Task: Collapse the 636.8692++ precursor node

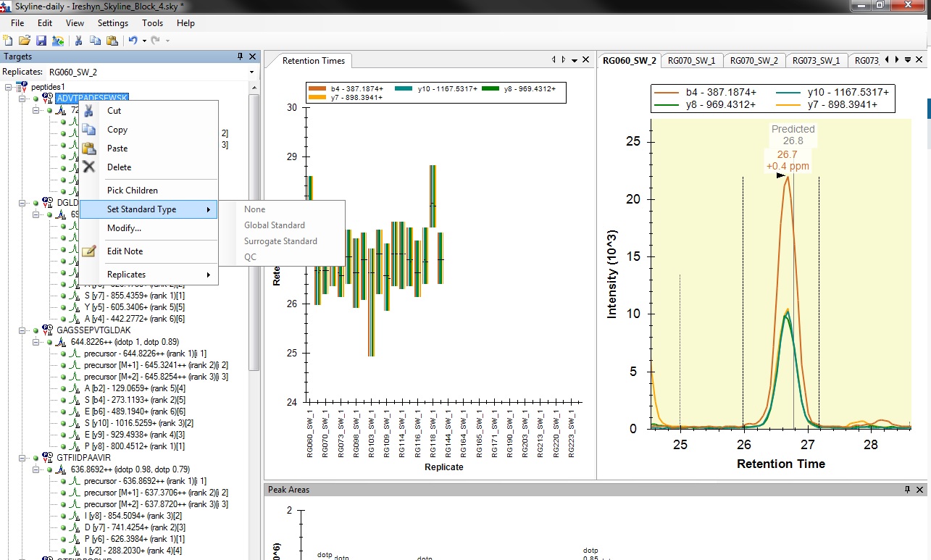Action: [x=36, y=469]
